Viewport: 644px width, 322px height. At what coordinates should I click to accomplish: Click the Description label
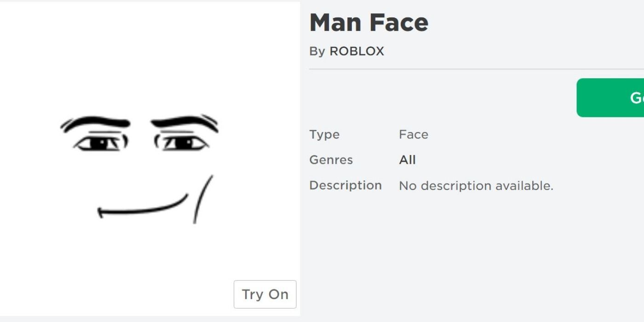(x=345, y=185)
